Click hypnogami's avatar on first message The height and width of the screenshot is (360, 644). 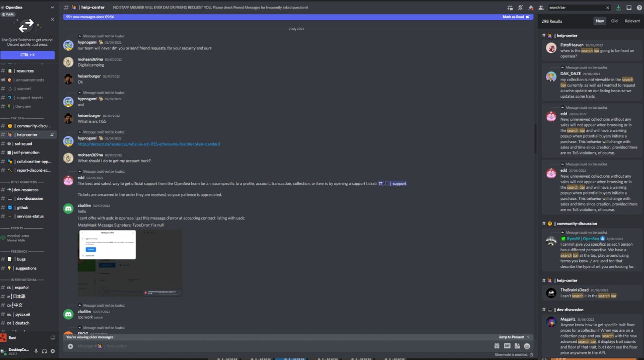pos(68,45)
